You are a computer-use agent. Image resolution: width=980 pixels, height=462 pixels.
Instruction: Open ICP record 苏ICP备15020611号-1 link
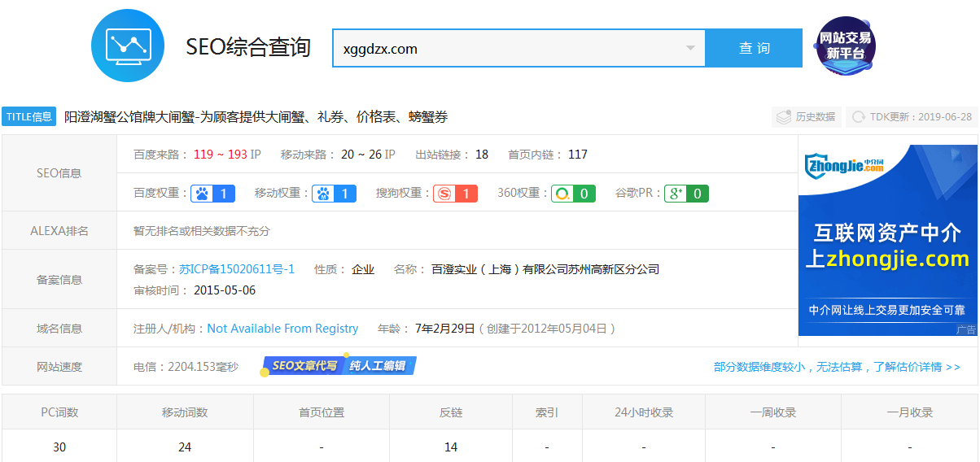[237, 269]
